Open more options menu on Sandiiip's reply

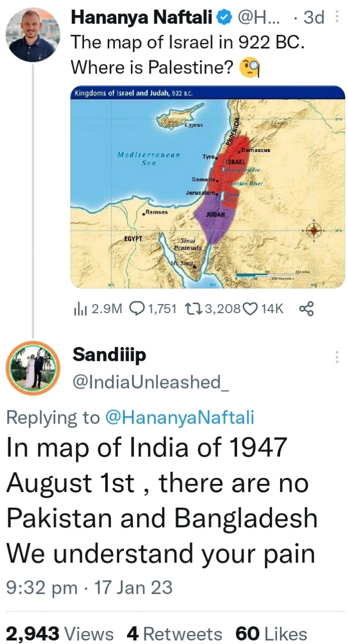pos(336,357)
